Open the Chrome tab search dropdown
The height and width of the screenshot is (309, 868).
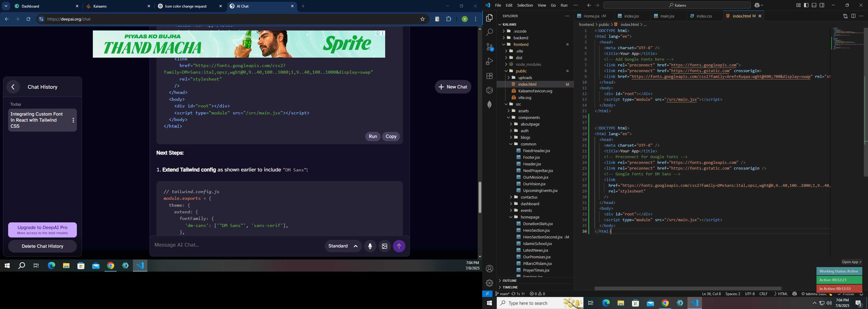[x=6, y=6]
